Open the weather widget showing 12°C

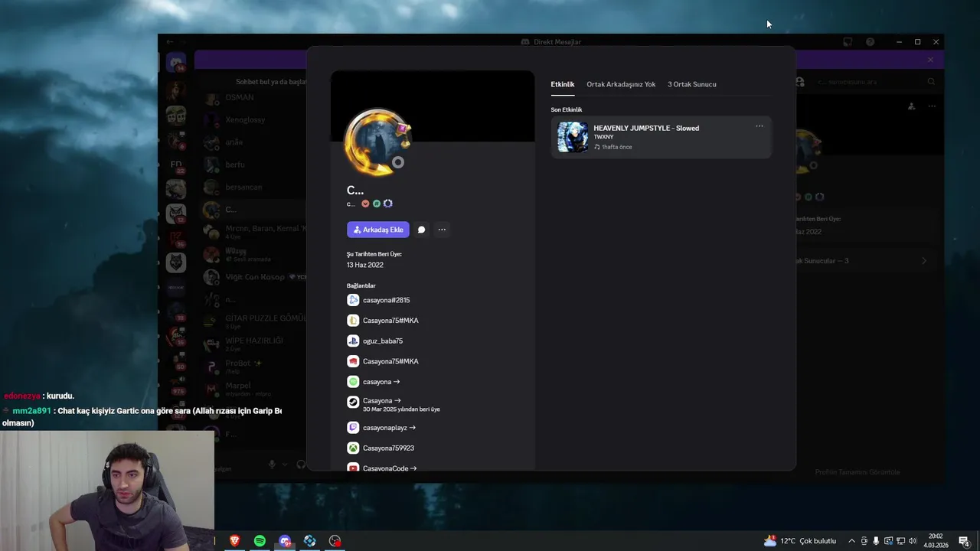(800, 541)
